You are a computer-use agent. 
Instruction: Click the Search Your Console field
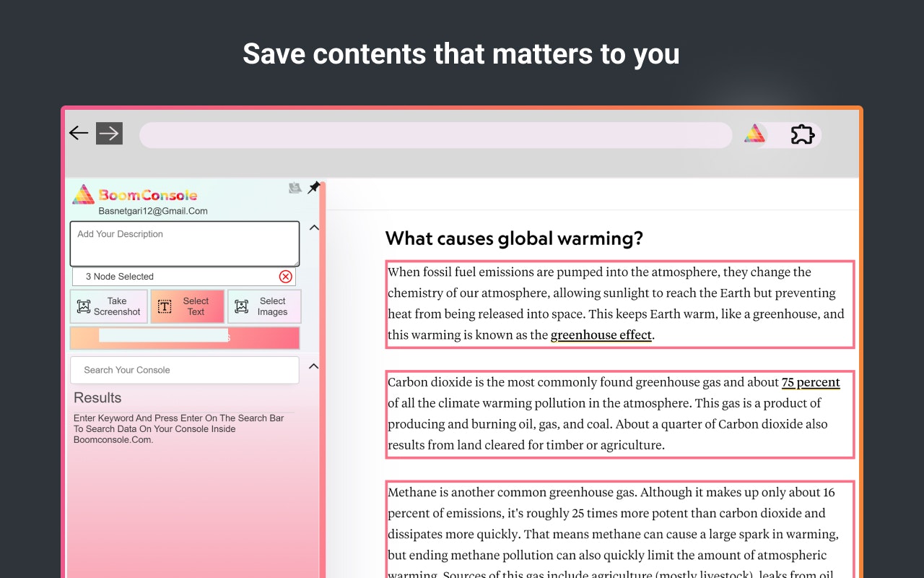pos(185,370)
